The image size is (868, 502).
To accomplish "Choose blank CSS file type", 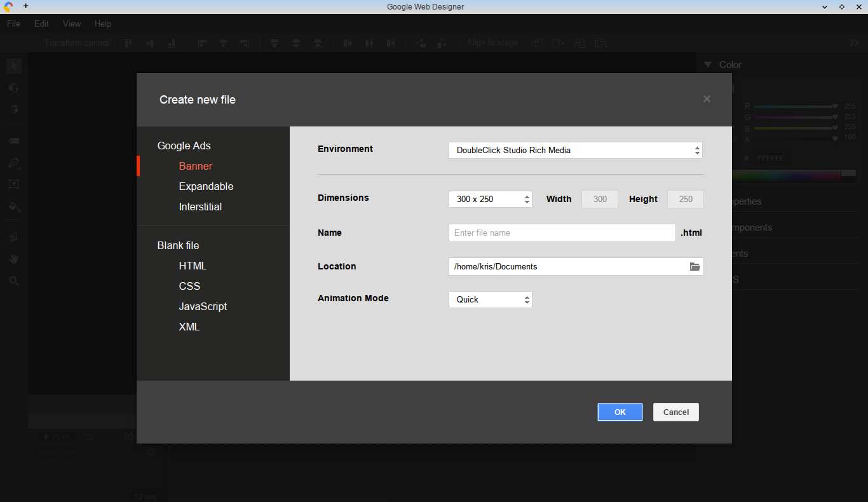I will click(189, 286).
